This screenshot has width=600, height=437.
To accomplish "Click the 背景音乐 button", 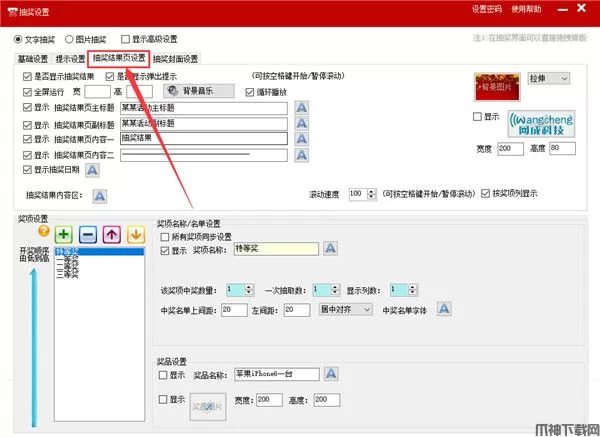I will coord(199,91).
